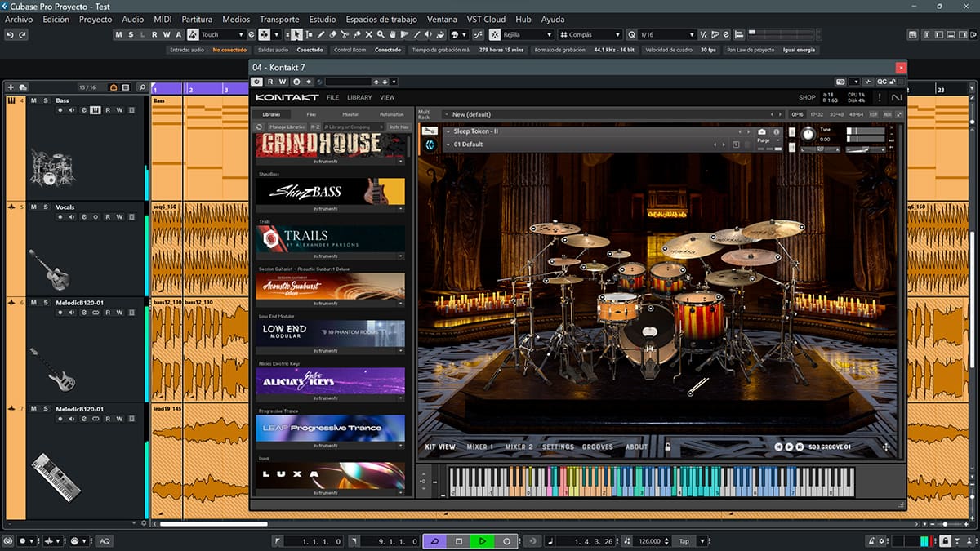
Task: Click the Snap on/off icon left of Rejilla
Action: (x=496, y=34)
